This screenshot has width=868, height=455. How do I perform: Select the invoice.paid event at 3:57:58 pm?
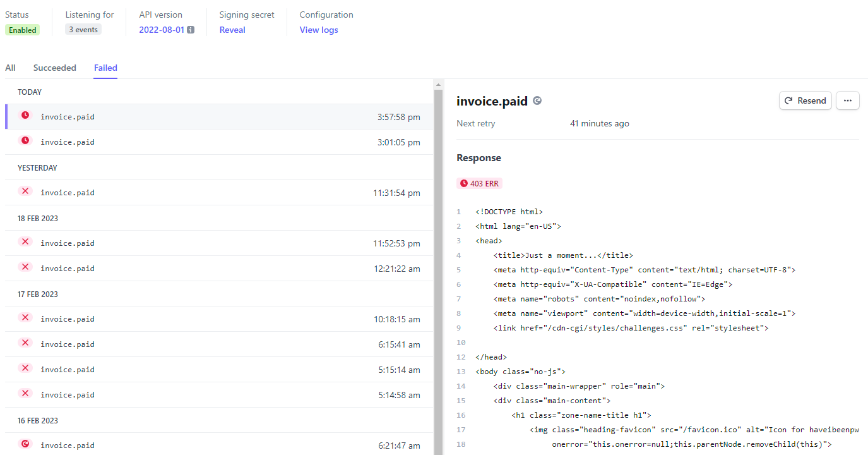tap(219, 117)
